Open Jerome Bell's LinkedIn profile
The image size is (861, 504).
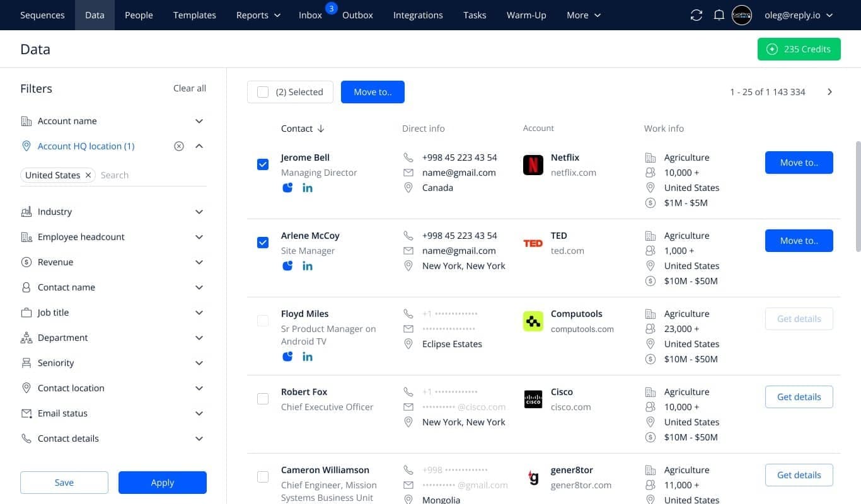(308, 187)
